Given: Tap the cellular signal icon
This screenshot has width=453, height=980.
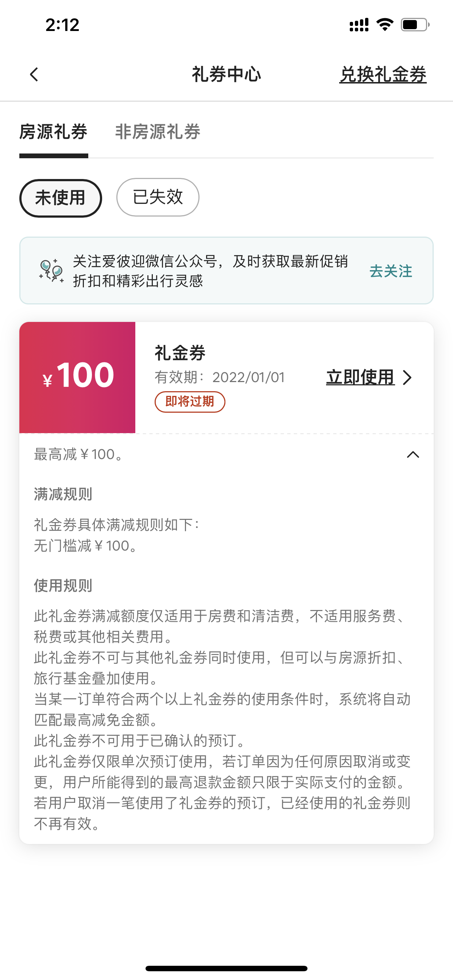Looking at the screenshot, I should pos(359,25).
